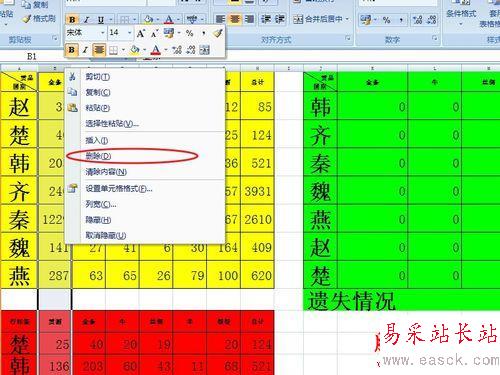Viewport: 500px width, 375px height.
Task: Click the ribbon Decrease Indent icon
Action: pyautogui.click(x=266, y=19)
